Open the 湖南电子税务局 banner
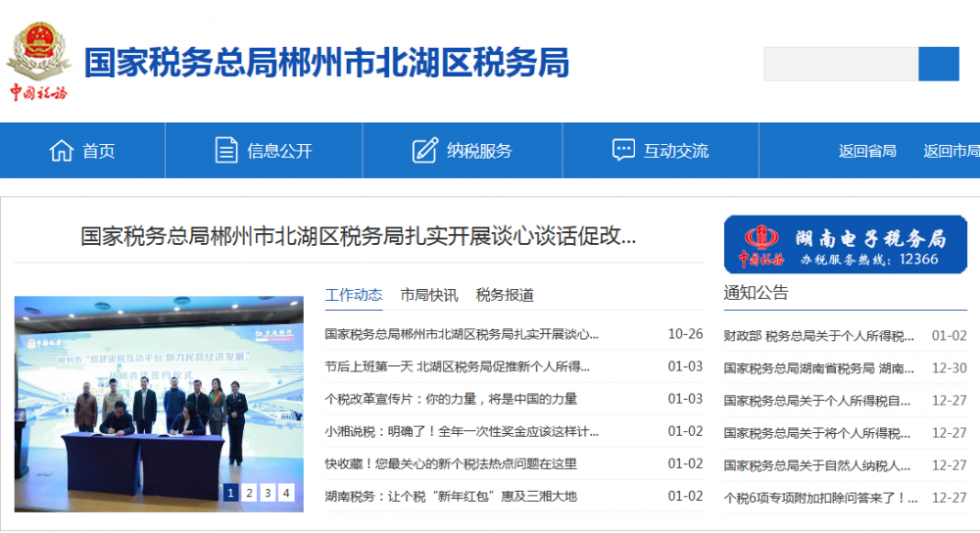The height and width of the screenshot is (533, 980). click(845, 245)
